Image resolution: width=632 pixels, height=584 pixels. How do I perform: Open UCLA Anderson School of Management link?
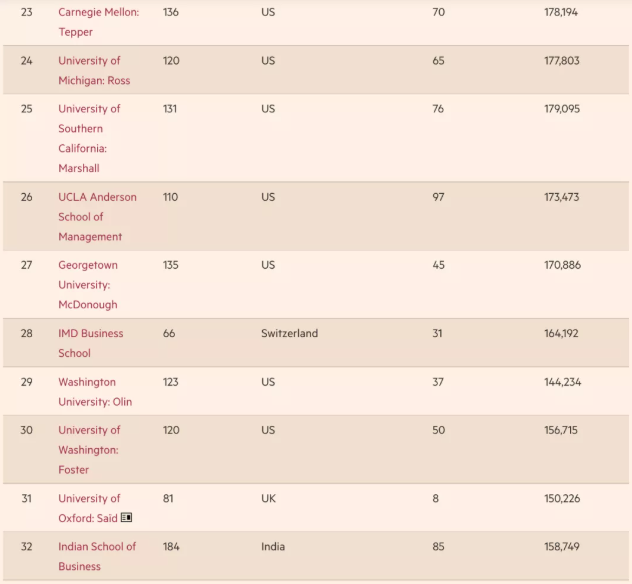(97, 216)
